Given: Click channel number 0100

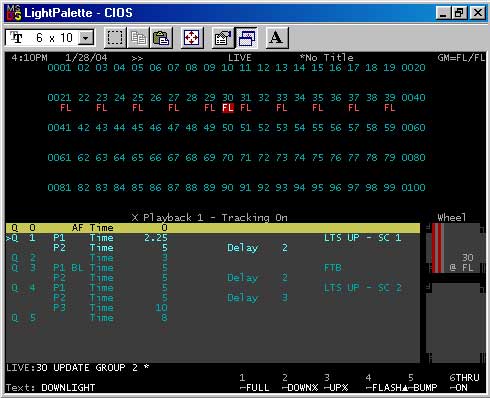Looking at the screenshot, I should pos(413,188).
